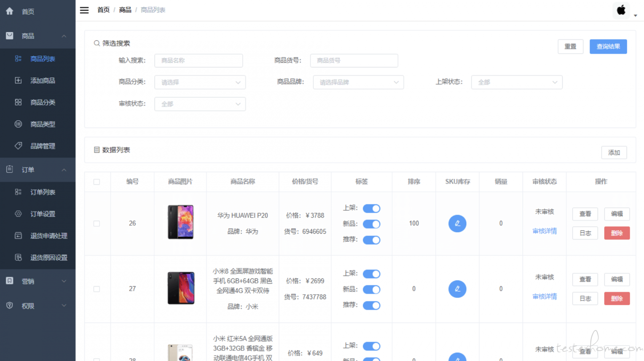This screenshot has height=361, width=644.
Task: Click the 商品 shopping bag icon
Action: click(9, 36)
